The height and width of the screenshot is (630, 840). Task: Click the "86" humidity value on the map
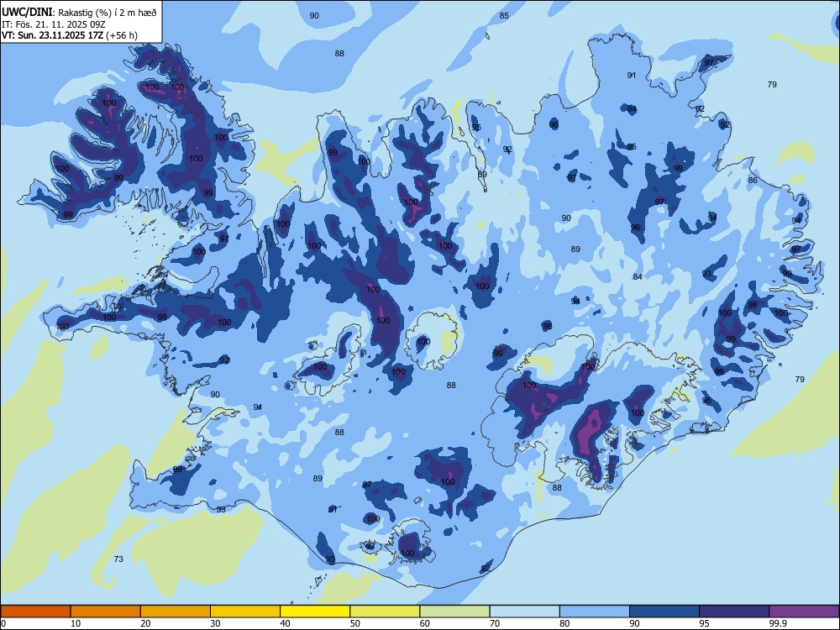[753, 180]
